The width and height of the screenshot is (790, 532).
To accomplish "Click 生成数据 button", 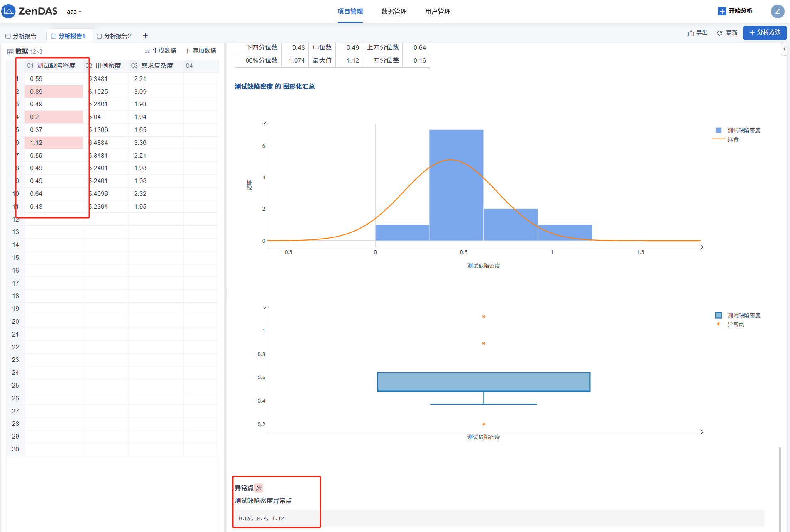I will pos(160,51).
